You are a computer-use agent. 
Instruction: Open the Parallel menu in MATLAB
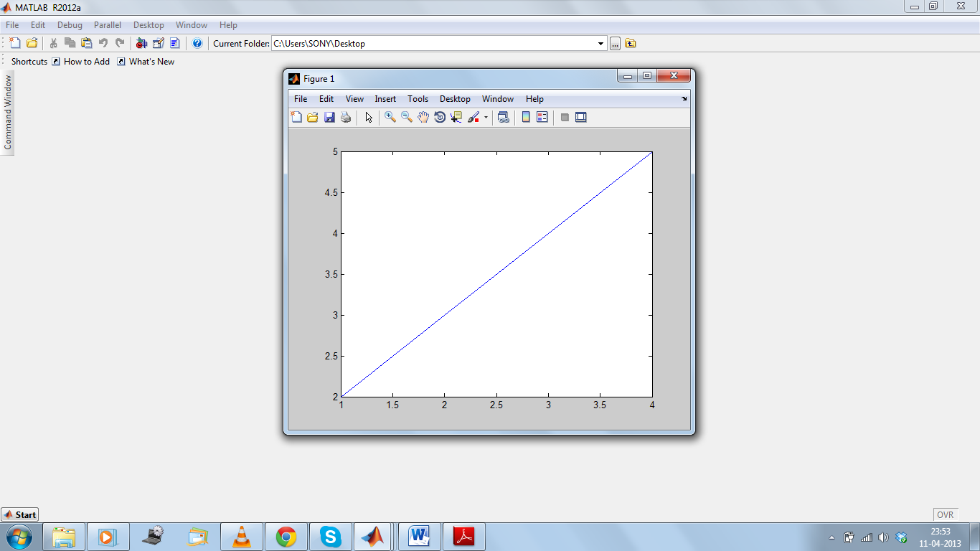[108, 25]
